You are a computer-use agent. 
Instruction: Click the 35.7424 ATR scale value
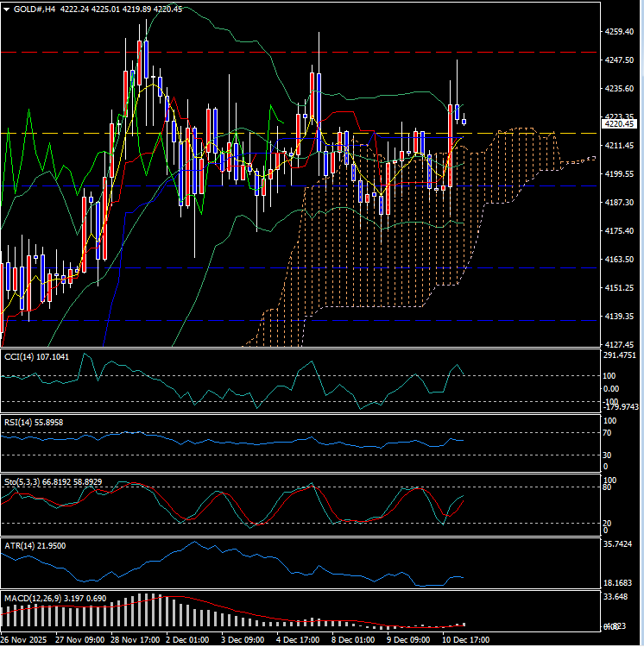pos(622,544)
